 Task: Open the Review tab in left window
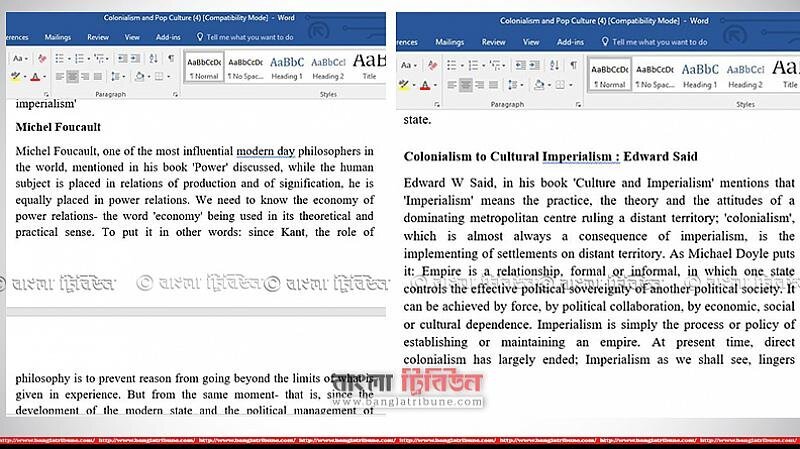pyautogui.click(x=97, y=37)
